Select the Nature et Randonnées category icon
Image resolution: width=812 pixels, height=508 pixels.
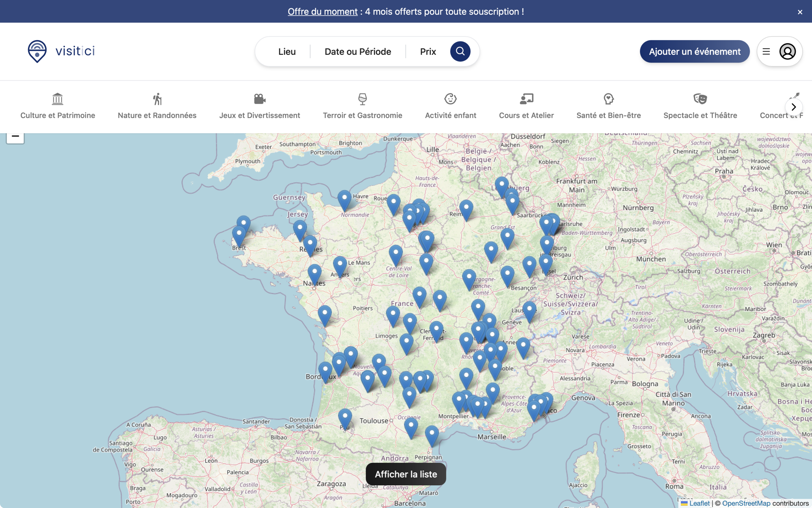pyautogui.click(x=157, y=99)
